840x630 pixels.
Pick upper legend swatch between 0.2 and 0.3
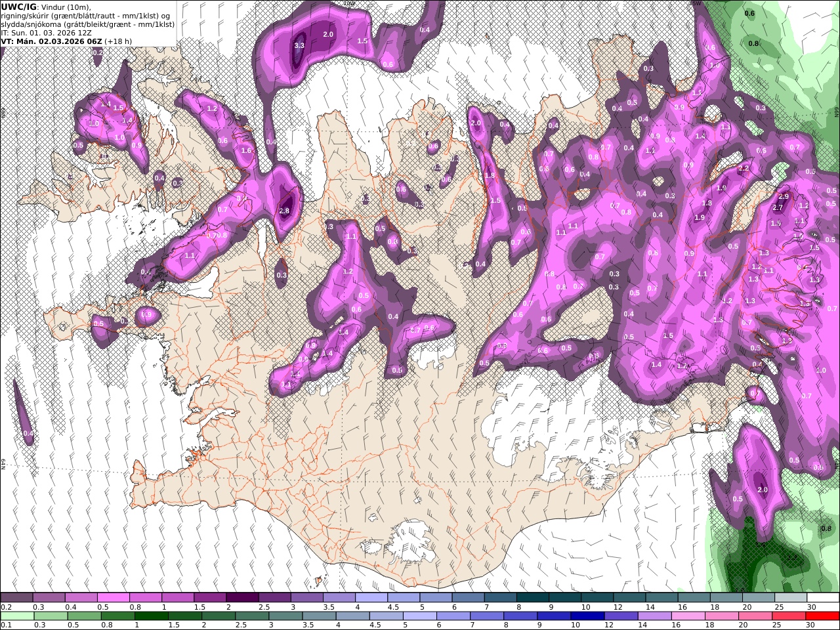click(x=16, y=597)
